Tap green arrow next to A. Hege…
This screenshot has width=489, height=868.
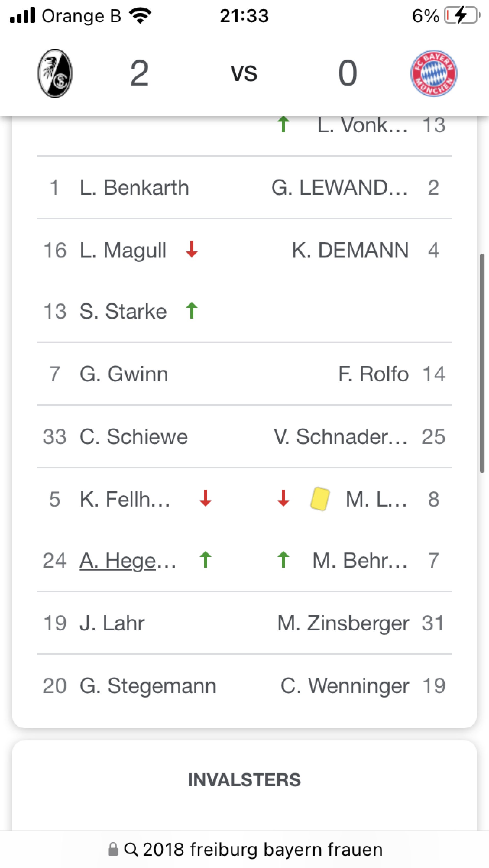coord(205,560)
